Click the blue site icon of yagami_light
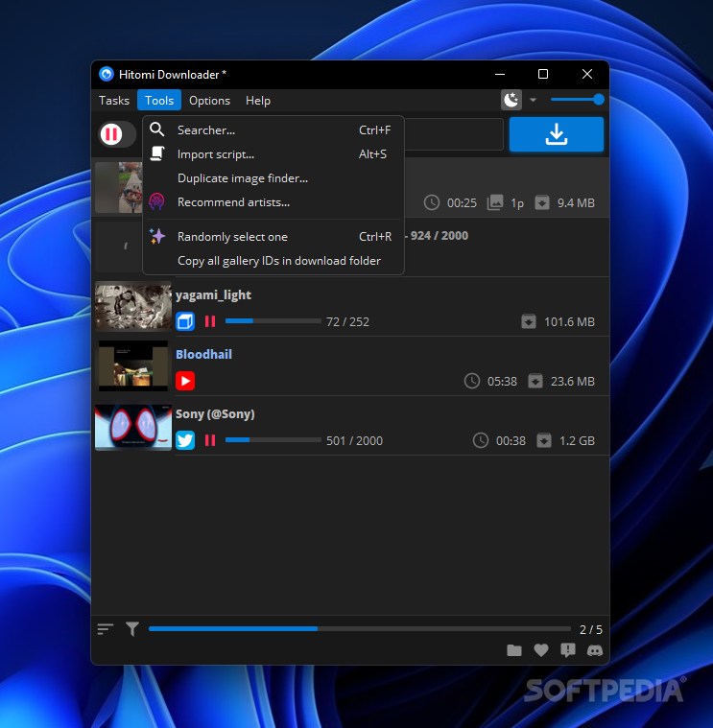Viewport: 713px width, 728px height. pos(185,321)
